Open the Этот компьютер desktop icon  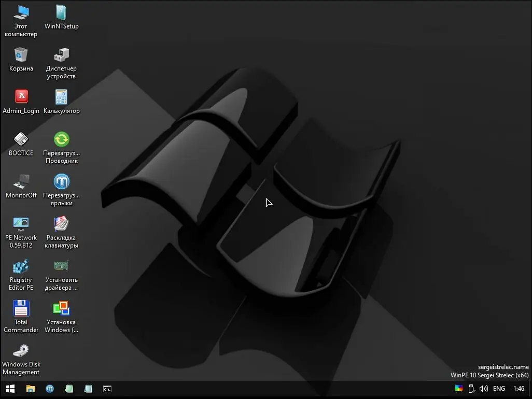pos(21,21)
